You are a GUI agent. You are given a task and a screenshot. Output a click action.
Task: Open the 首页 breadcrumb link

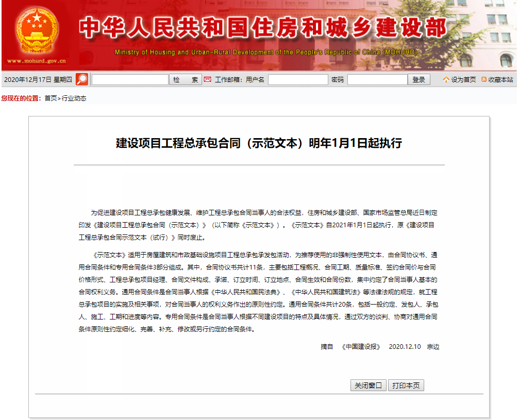51,98
